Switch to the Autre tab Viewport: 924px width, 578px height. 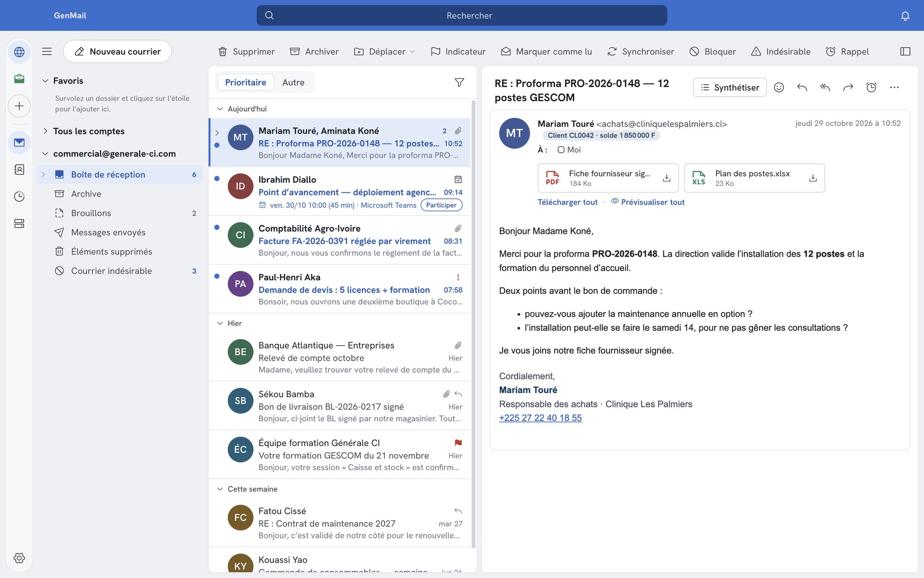coord(293,82)
